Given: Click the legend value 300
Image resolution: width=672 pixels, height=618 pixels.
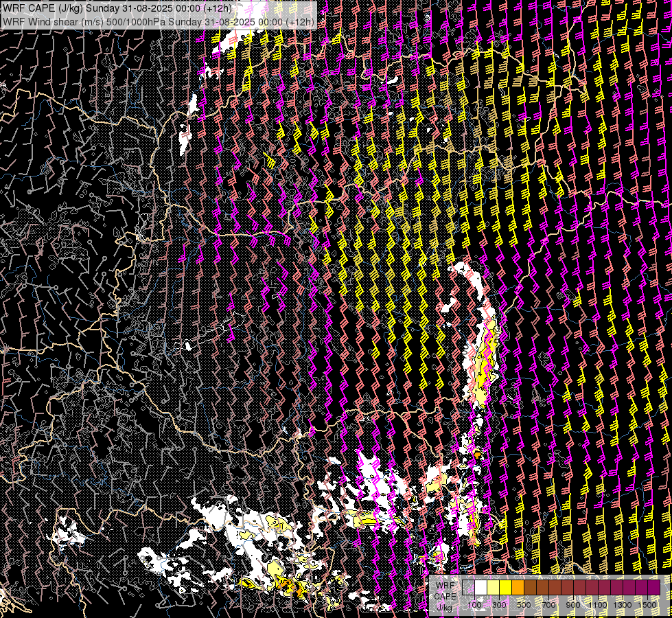Looking at the screenshot, I should 499,605.
